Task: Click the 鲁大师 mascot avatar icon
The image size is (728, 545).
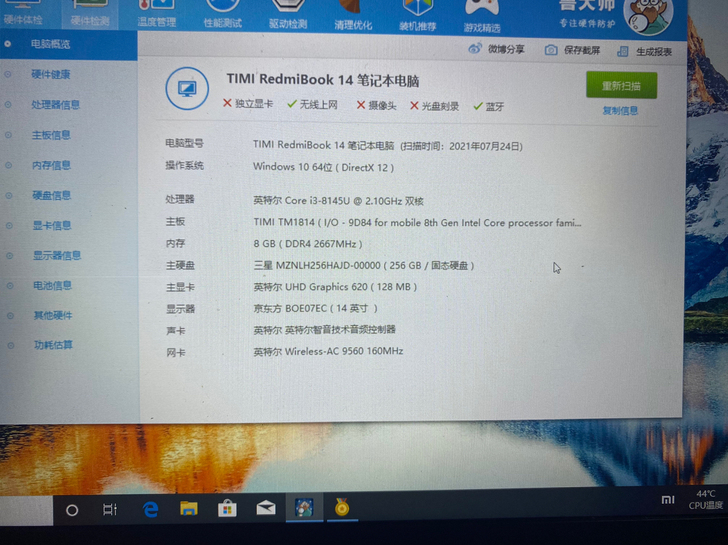Action: 649,17
